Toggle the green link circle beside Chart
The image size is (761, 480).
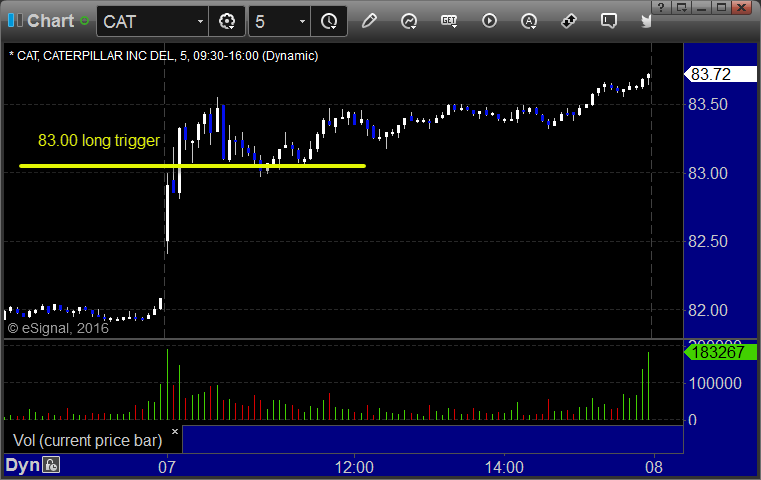point(84,21)
